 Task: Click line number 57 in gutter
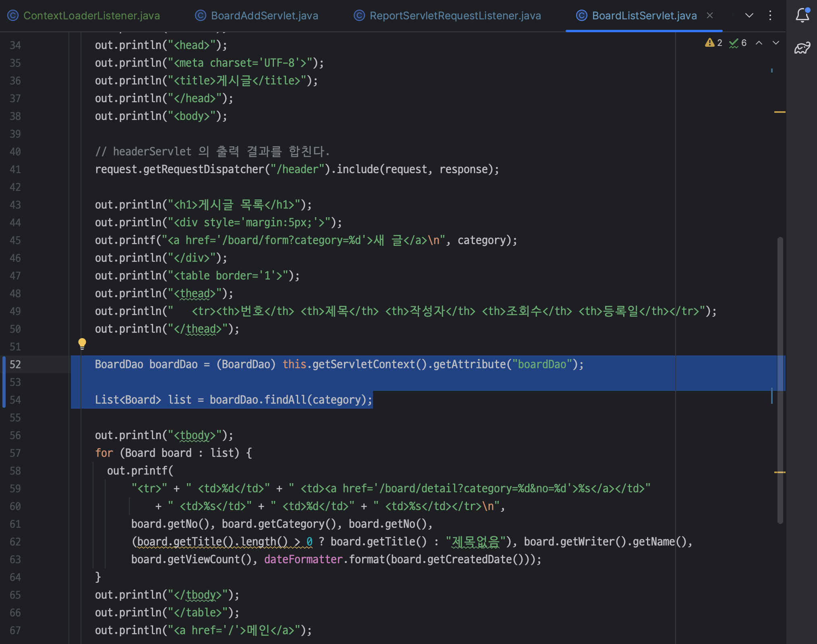point(15,453)
